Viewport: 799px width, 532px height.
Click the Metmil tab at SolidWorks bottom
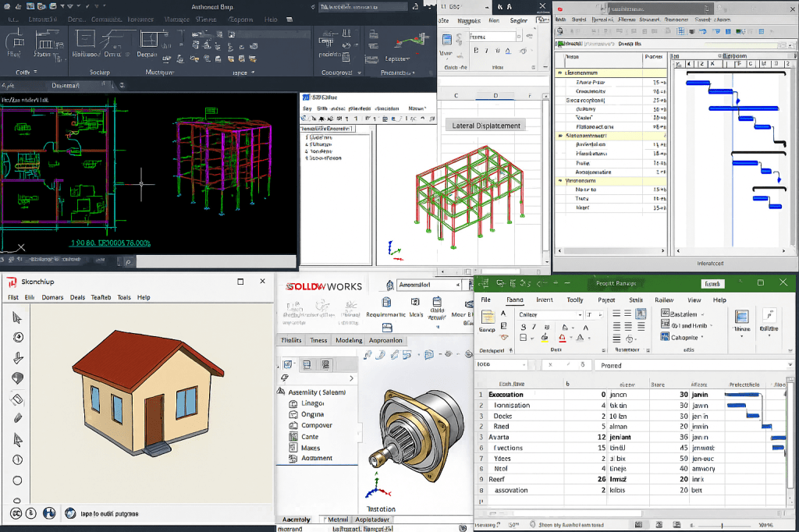337,520
